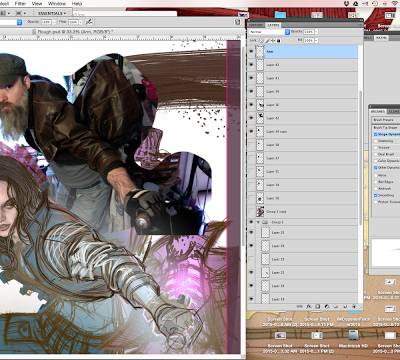Open the Filter menu
The image size is (400, 360).
(x=20, y=4)
